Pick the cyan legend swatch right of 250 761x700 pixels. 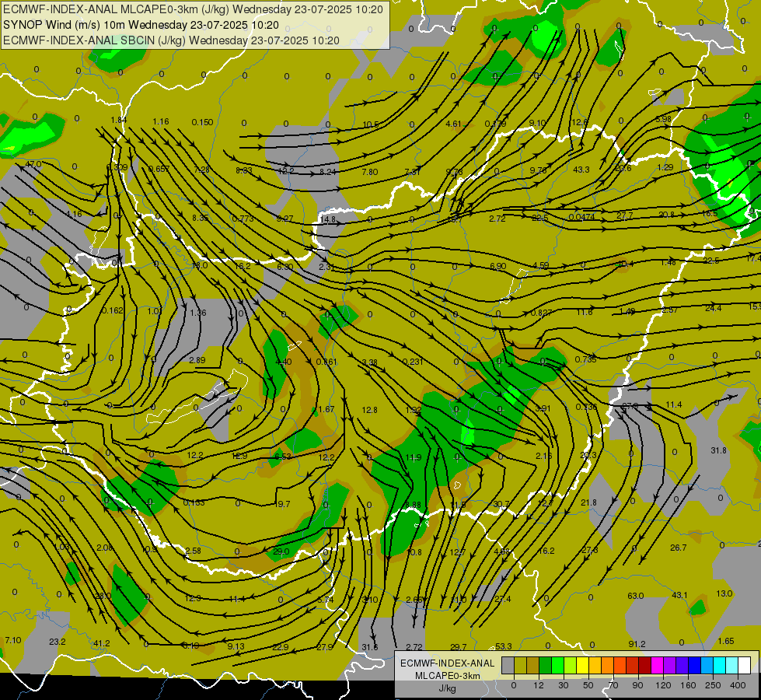tap(720, 665)
